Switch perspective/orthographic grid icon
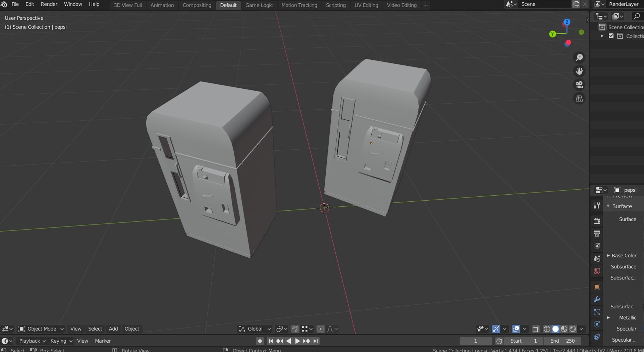The width and height of the screenshot is (644, 352). click(x=579, y=99)
